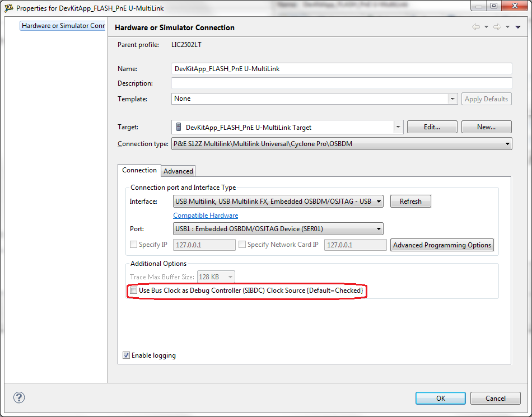Click the dialog title bar app icon
Viewport: 532px width, 417px height.
(x=8, y=8)
